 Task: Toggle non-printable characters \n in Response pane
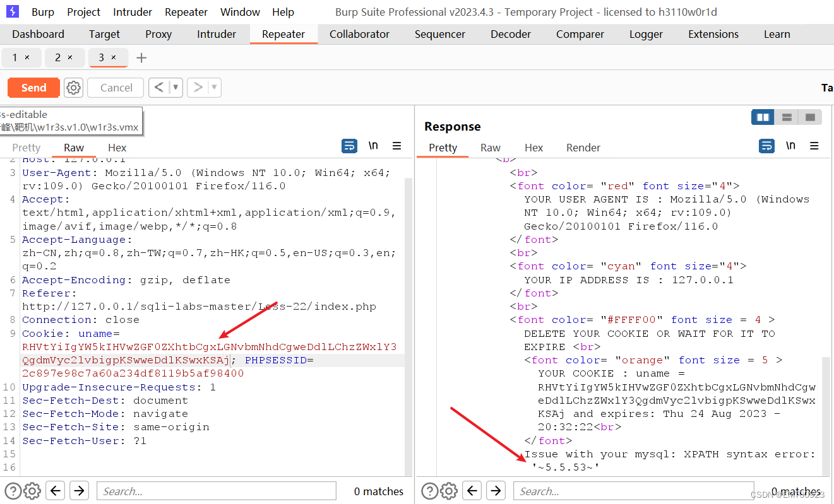[790, 146]
